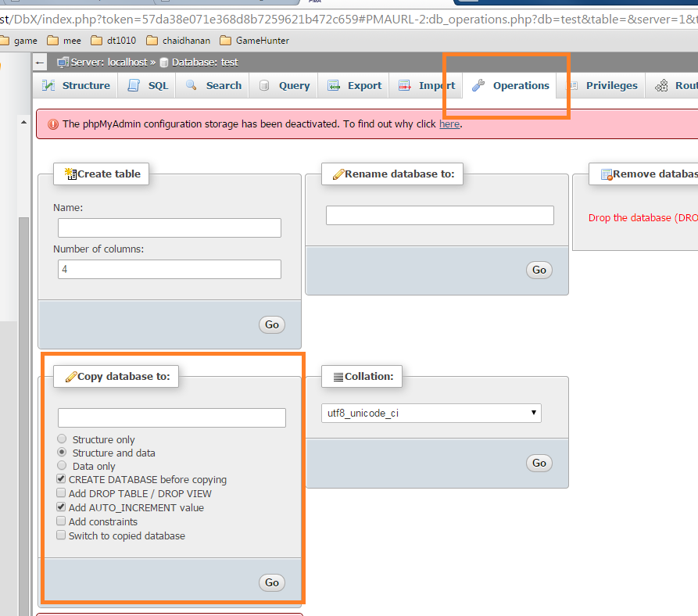The image size is (698, 616).
Task: Click the Number of columns field
Action: pos(169,269)
